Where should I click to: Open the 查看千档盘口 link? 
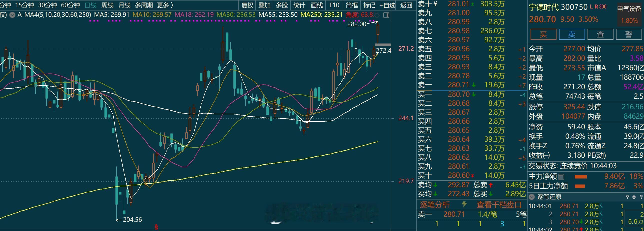tap(499, 205)
